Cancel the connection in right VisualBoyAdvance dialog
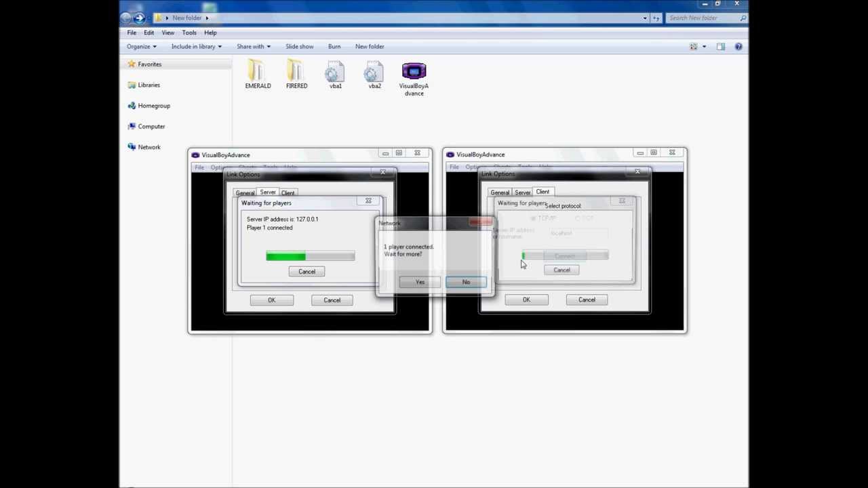 [x=561, y=270]
